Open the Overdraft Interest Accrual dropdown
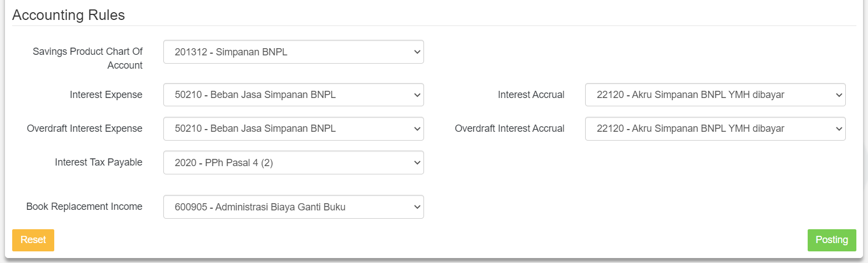 715,129
